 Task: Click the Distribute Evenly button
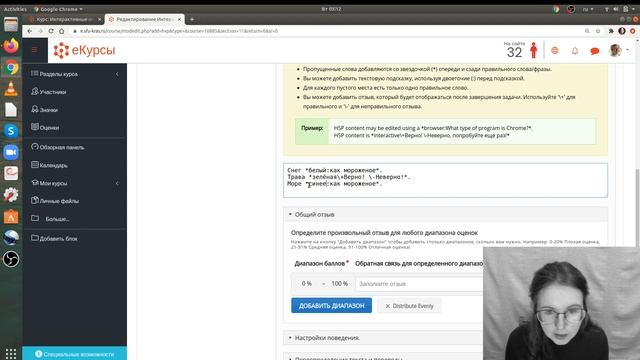click(x=409, y=306)
